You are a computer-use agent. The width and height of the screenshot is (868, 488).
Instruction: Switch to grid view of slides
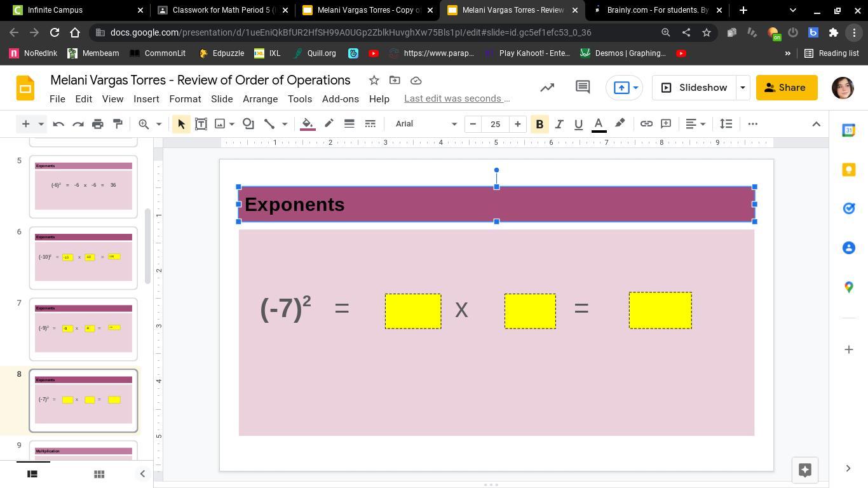click(99, 474)
